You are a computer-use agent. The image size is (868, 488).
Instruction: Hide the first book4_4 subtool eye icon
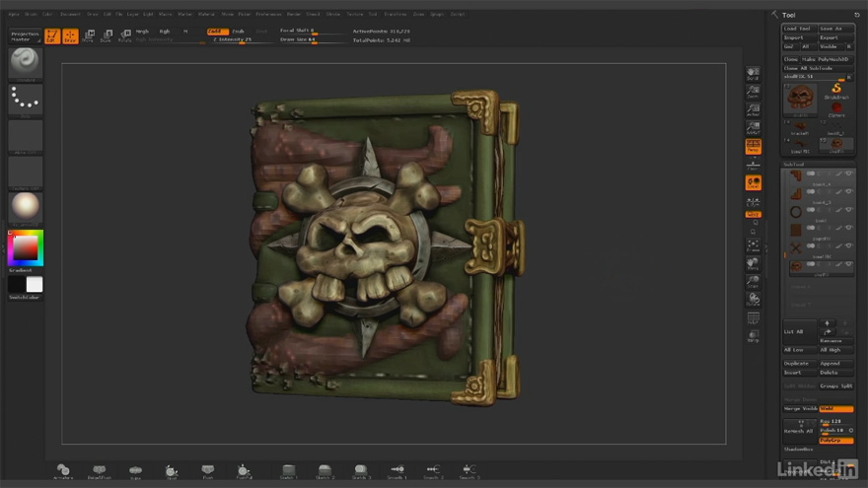coord(848,174)
